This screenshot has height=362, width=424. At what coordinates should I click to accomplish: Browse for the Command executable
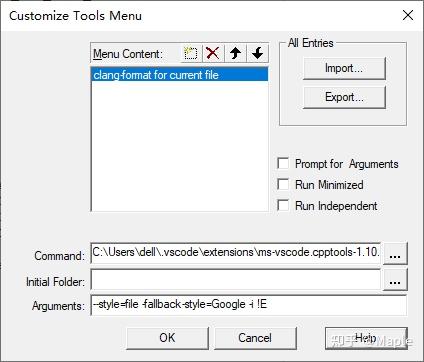click(395, 254)
